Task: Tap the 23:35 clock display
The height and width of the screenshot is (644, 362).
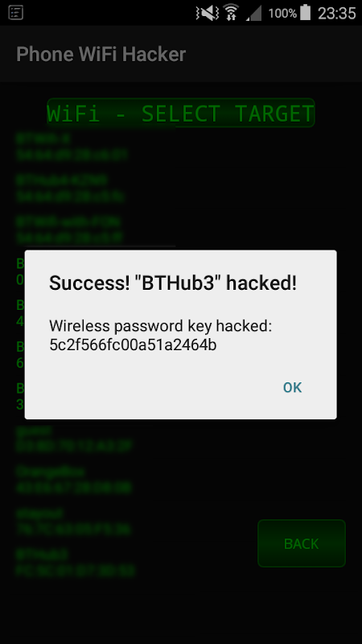Action: (336, 13)
